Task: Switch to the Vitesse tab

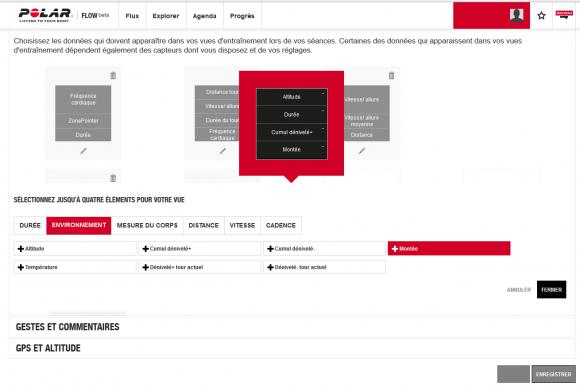Action: tap(242, 225)
